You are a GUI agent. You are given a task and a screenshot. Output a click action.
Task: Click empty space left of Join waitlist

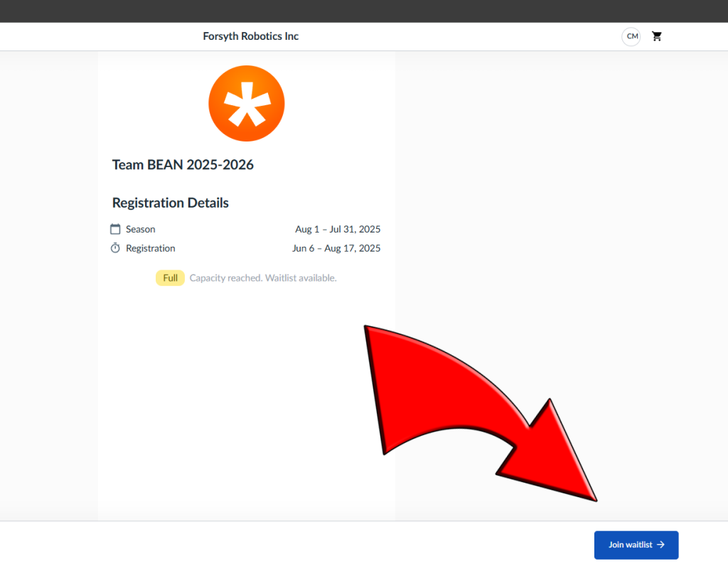pos(355,545)
